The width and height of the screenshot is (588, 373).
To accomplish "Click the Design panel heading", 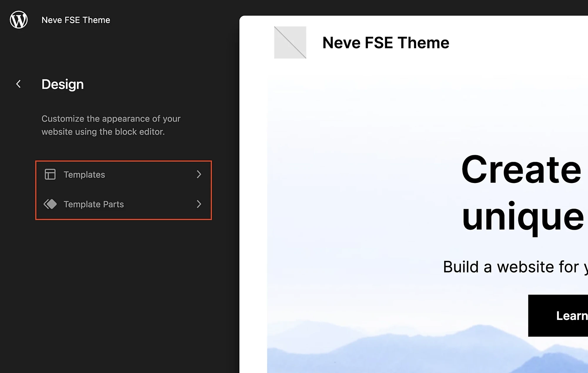I will [63, 84].
